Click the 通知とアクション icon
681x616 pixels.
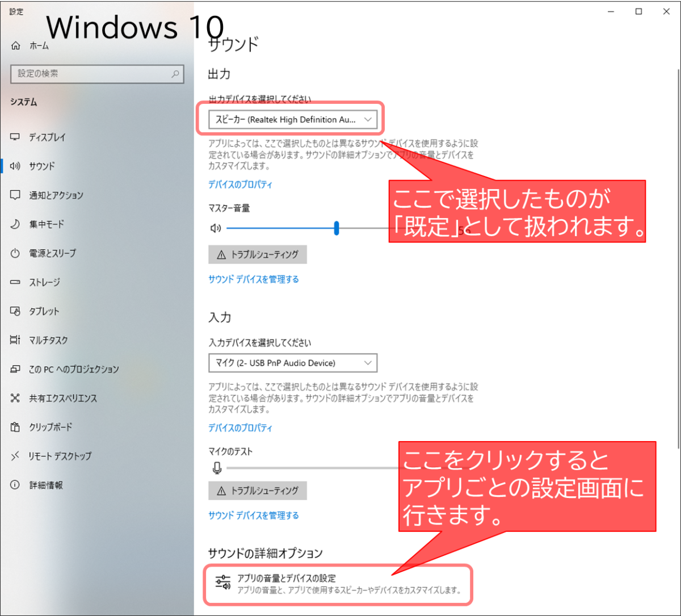pos(15,195)
